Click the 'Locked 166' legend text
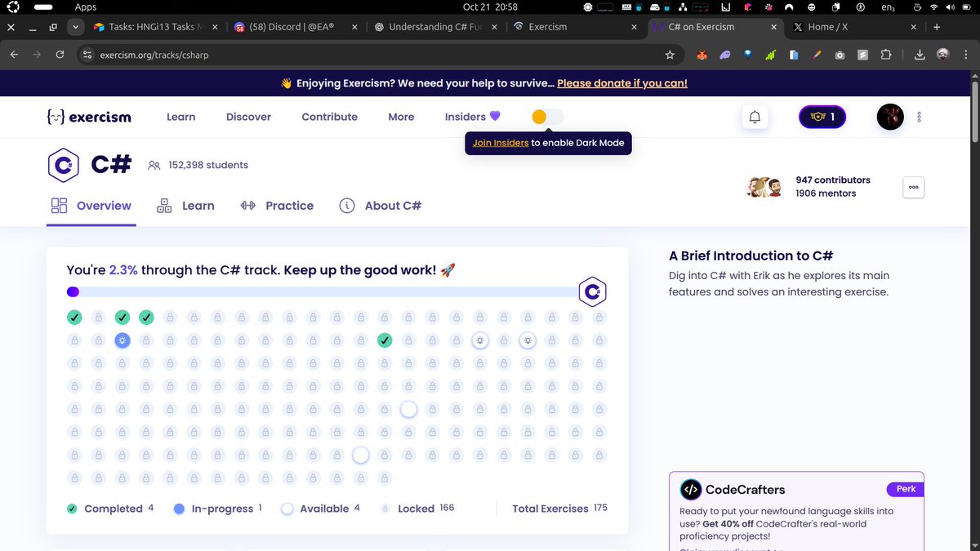This screenshot has height=551, width=980. point(425,509)
